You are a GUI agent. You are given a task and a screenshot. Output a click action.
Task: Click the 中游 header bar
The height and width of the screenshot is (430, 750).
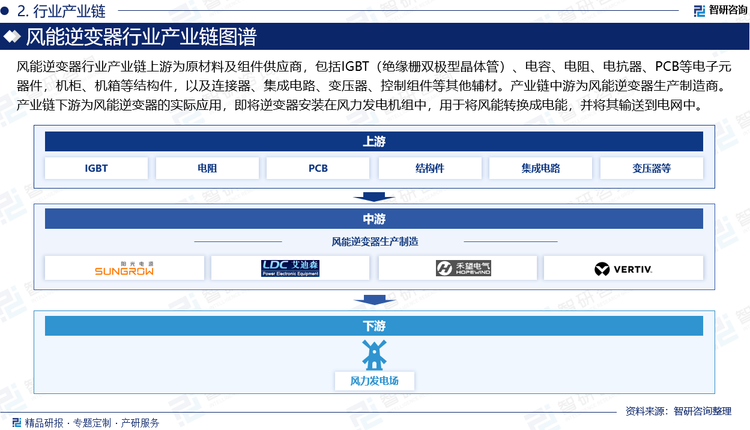374,219
